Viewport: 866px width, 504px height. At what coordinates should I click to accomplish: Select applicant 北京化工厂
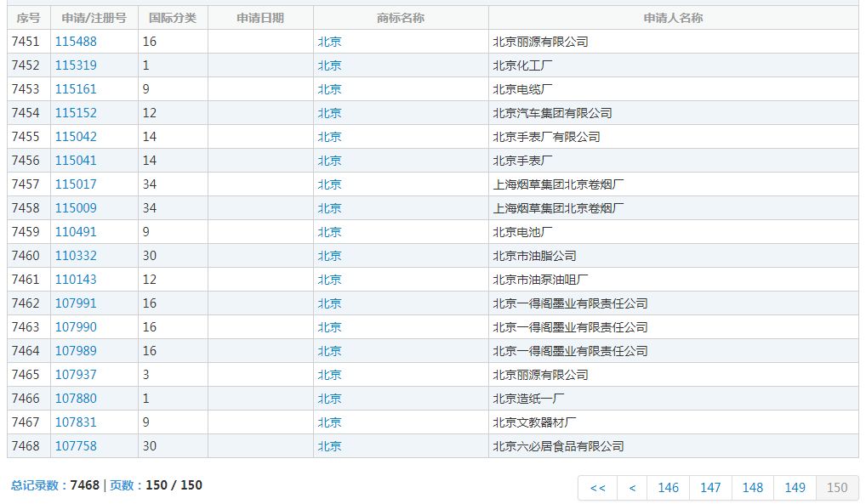[x=522, y=65]
